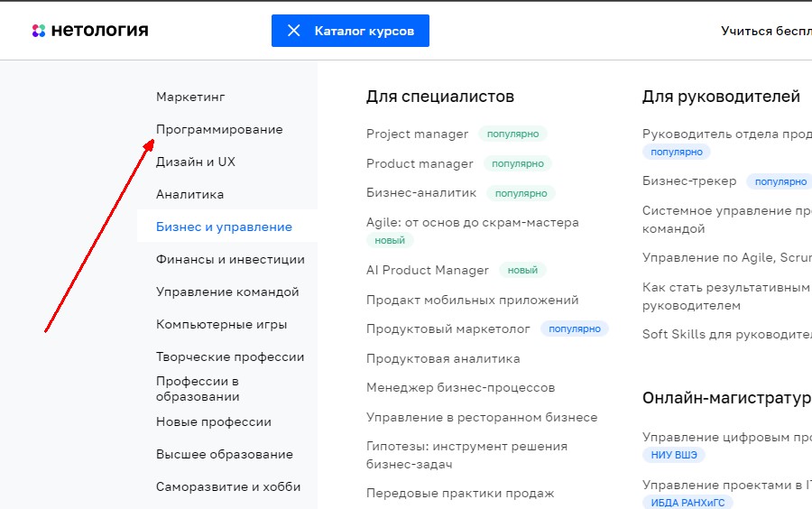Open Руководитель отдела продаж course

(727, 134)
